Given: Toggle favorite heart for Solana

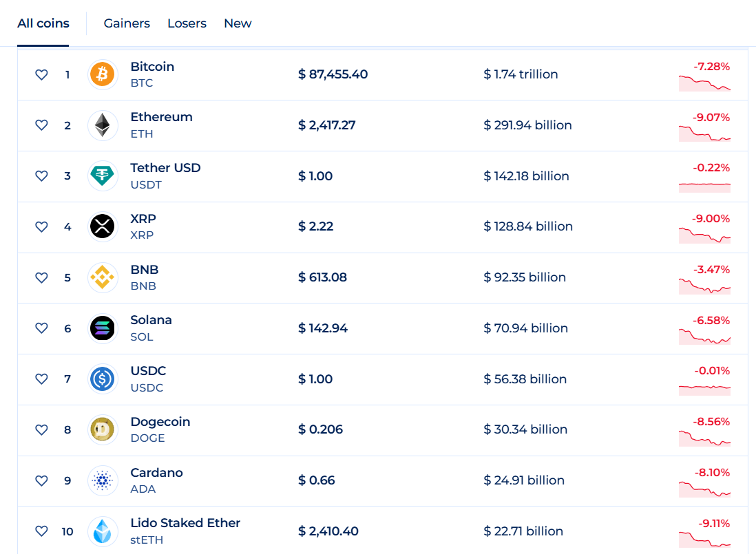Looking at the screenshot, I should pos(41,328).
